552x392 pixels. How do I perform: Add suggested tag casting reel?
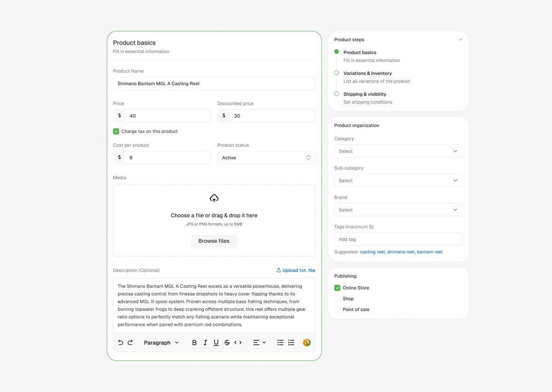coord(372,252)
